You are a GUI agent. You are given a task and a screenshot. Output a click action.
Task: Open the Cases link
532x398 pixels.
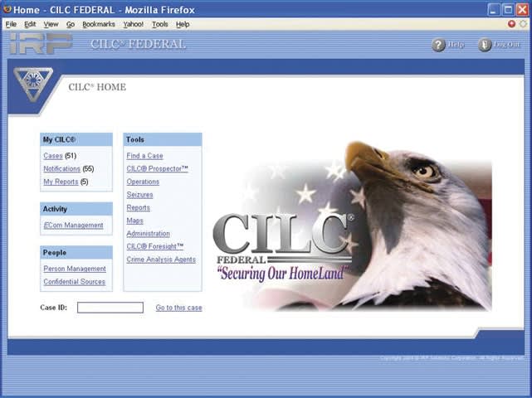tap(53, 156)
